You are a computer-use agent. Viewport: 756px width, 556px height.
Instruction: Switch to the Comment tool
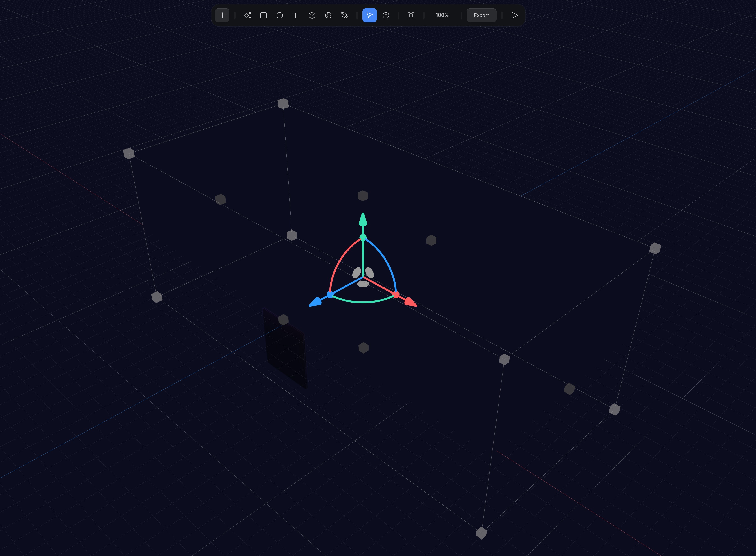(386, 15)
